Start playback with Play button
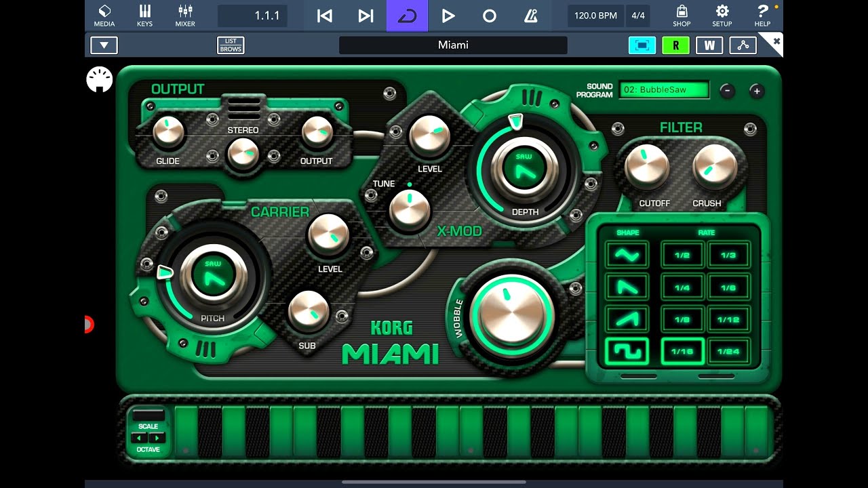 click(x=448, y=16)
